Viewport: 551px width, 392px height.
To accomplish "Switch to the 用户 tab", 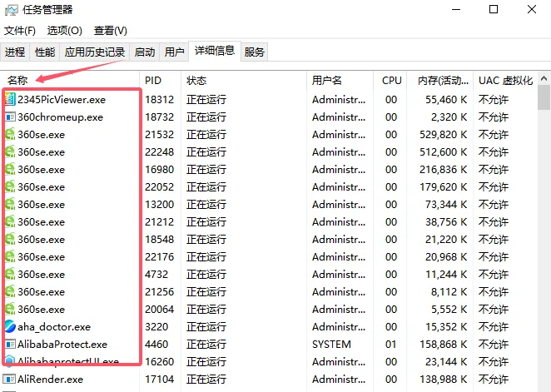I will tap(174, 52).
